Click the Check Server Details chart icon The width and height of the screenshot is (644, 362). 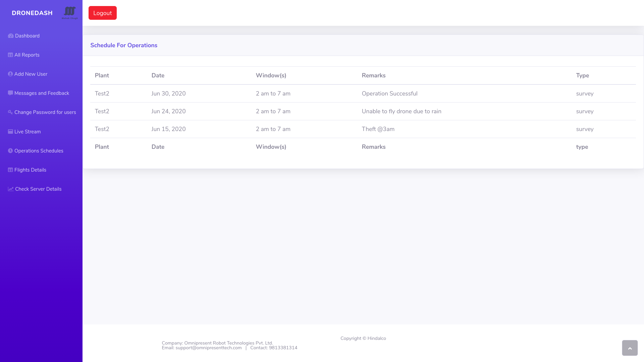[11, 189]
